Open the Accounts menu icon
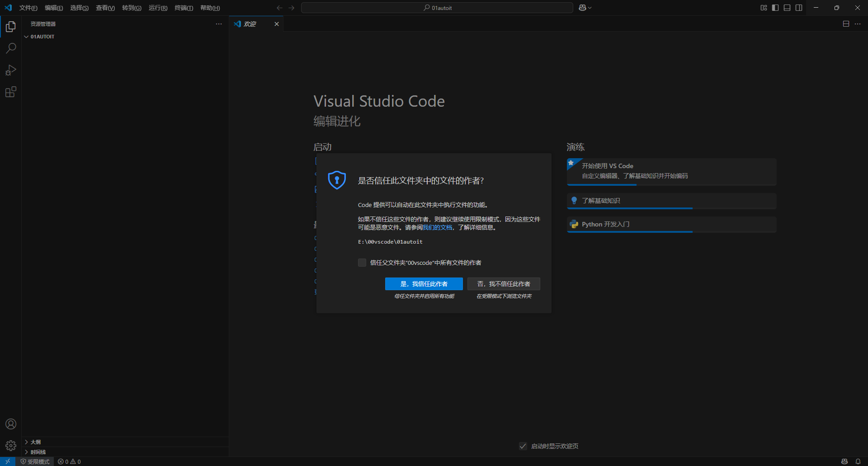The image size is (868, 466). pyautogui.click(x=11, y=424)
